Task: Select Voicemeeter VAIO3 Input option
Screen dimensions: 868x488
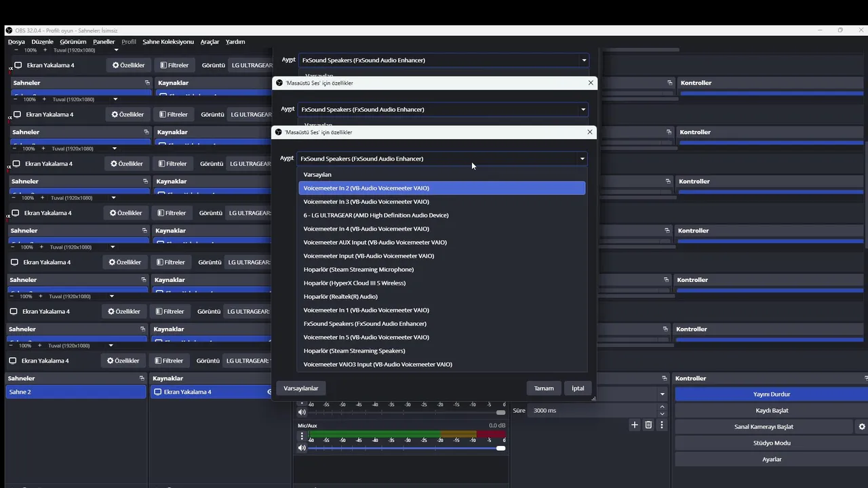Action: [x=441, y=364]
